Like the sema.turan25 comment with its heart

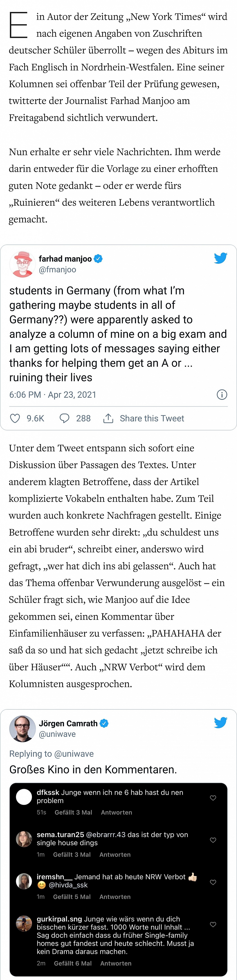(x=213, y=840)
